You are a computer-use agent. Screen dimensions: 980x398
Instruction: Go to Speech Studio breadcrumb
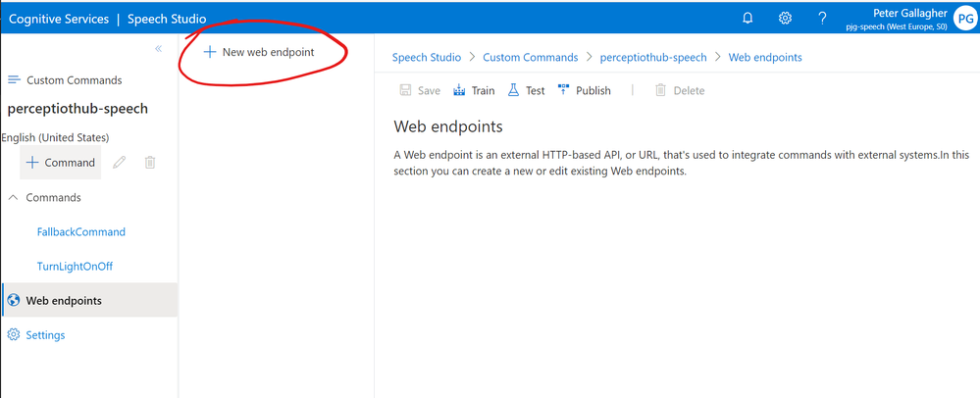[x=427, y=58]
